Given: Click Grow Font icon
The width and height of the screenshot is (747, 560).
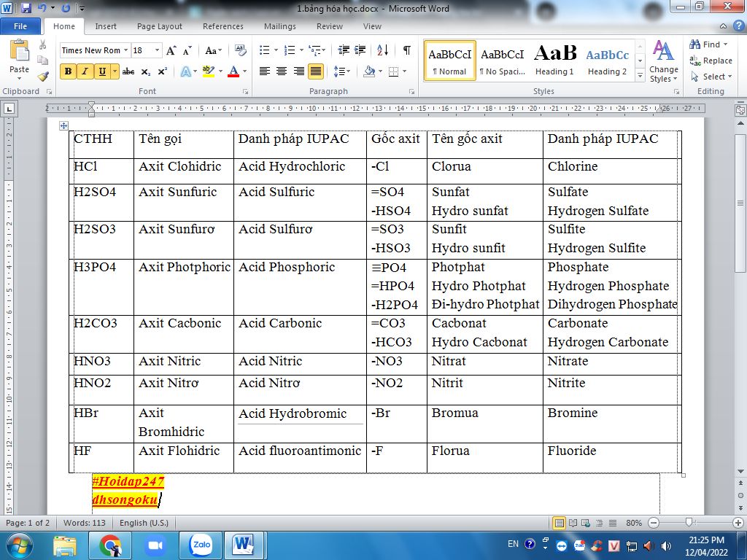Looking at the screenshot, I should point(171,50).
